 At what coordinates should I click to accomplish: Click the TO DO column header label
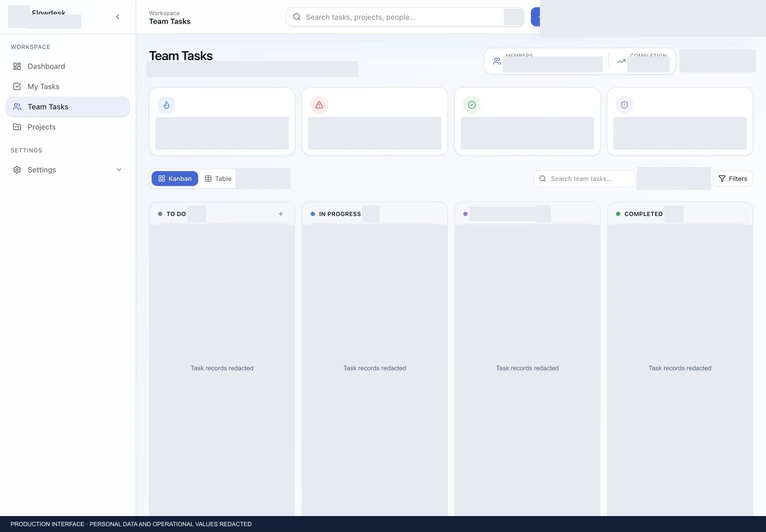tap(176, 214)
